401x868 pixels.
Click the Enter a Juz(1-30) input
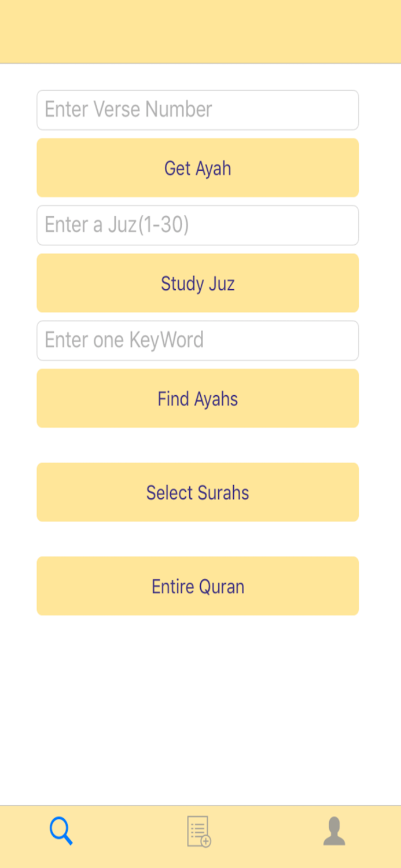197,225
